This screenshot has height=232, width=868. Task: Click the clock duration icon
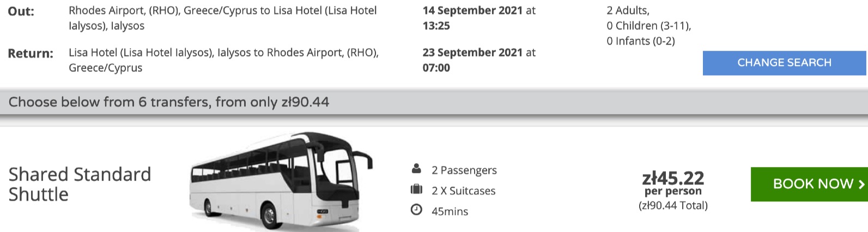coord(416,210)
